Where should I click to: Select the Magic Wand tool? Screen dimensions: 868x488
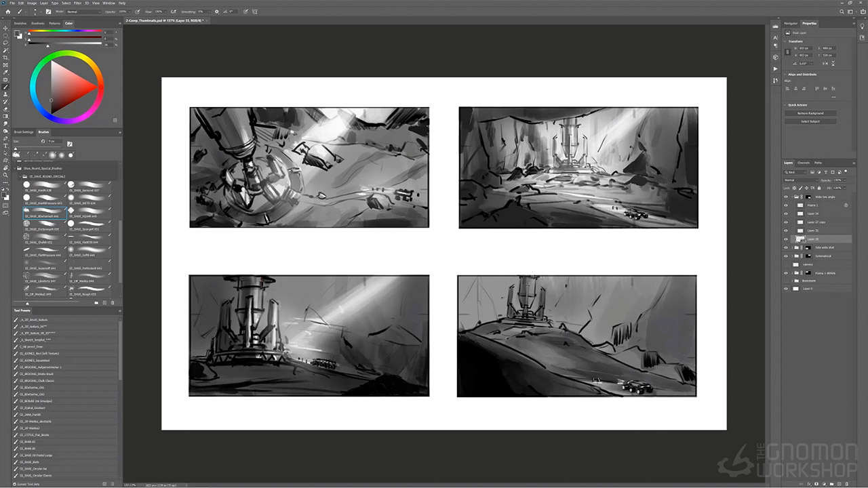pyautogui.click(x=6, y=50)
